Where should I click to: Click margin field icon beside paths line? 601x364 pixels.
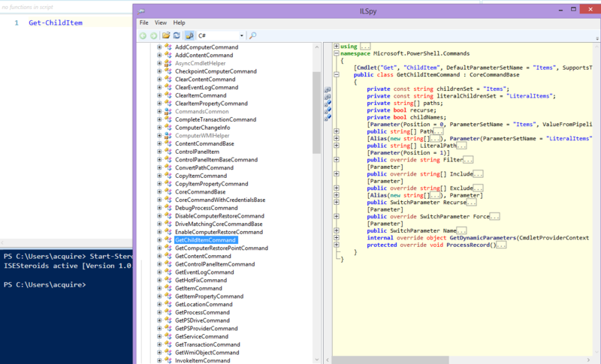[x=328, y=104]
